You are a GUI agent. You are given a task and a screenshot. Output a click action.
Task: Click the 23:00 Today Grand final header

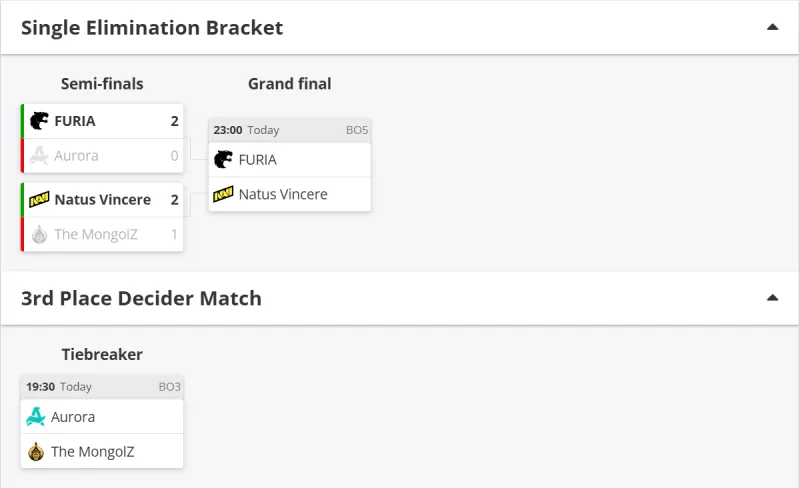[x=290, y=130]
